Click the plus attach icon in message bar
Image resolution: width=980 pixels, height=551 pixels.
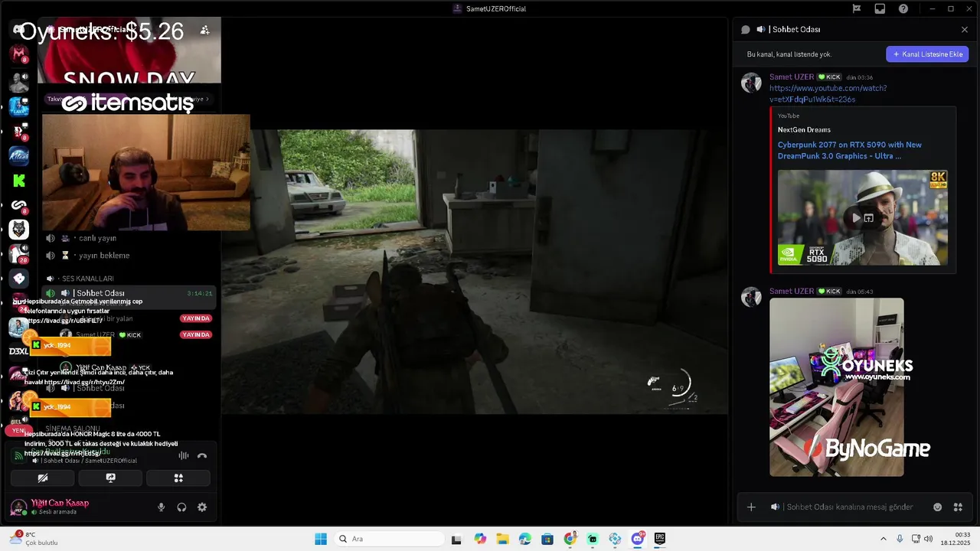coord(751,507)
